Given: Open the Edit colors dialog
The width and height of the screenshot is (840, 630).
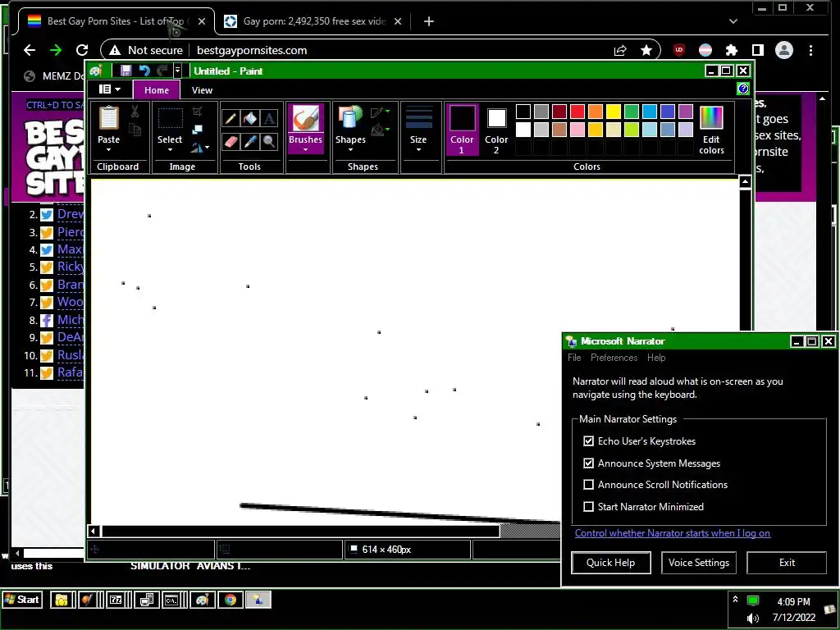Looking at the screenshot, I should coord(711,130).
